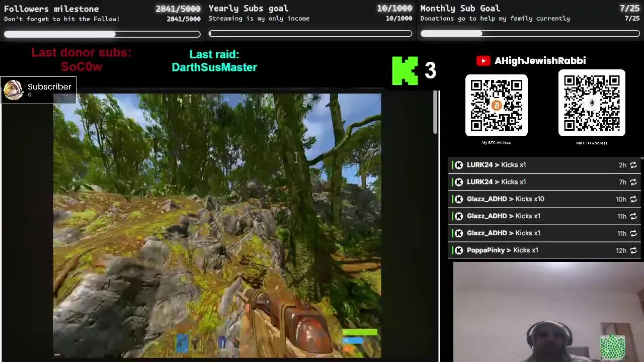Click the My BTC Address QR code
Image resolution: width=644 pixels, height=362 pixels.
click(497, 106)
